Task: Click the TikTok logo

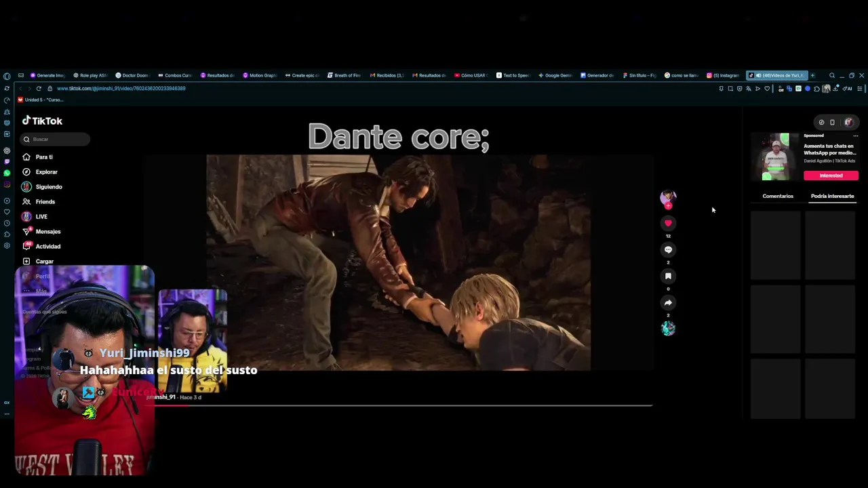Action: (42, 121)
